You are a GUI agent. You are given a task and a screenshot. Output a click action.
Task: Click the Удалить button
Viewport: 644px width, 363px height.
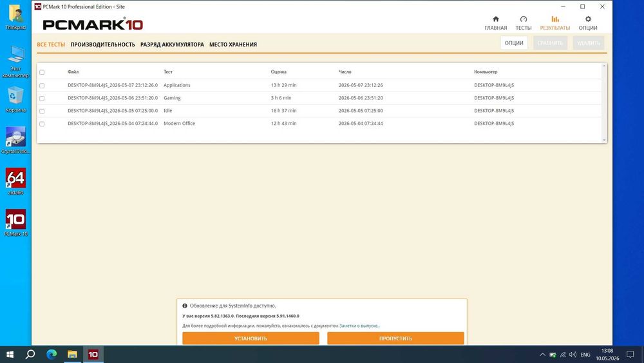pos(589,43)
